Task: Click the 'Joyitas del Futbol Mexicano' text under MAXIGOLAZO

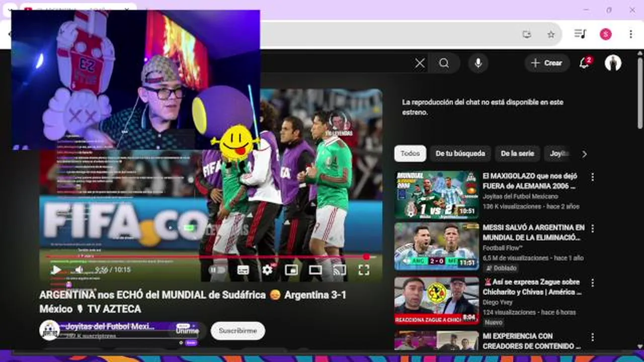Action: click(x=520, y=197)
